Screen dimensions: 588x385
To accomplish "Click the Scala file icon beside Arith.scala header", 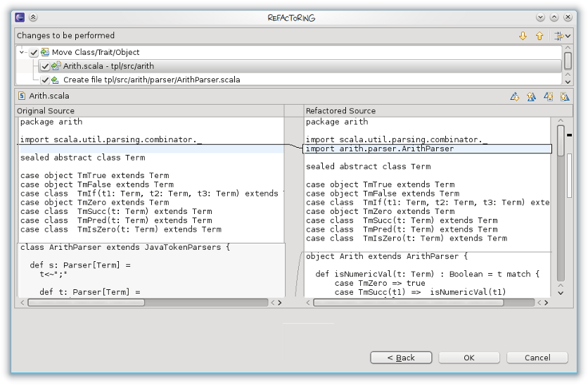I will click(x=22, y=96).
